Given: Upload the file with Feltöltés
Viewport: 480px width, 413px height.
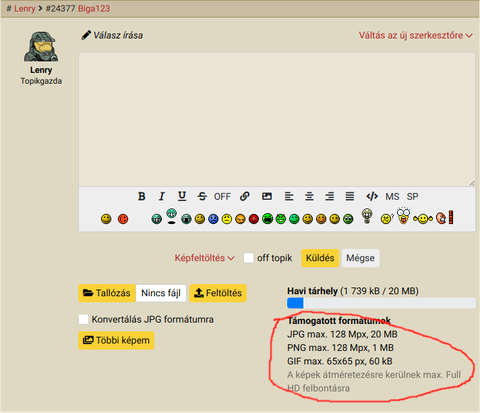Looking at the screenshot, I should (218, 293).
